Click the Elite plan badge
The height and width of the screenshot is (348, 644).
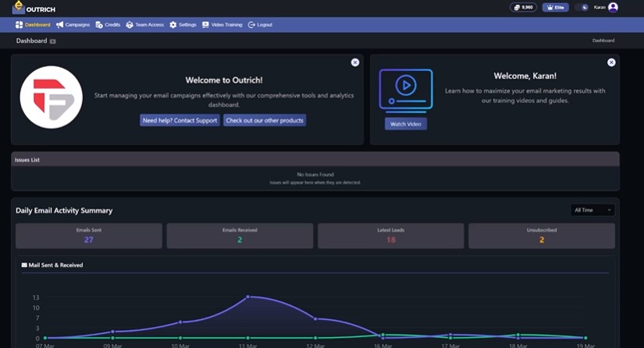[x=555, y=7]
